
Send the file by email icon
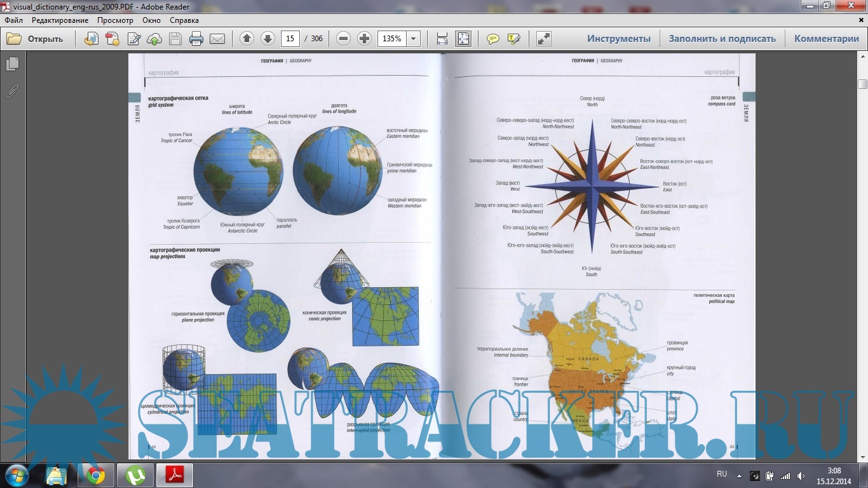click(x=217, y=39)
